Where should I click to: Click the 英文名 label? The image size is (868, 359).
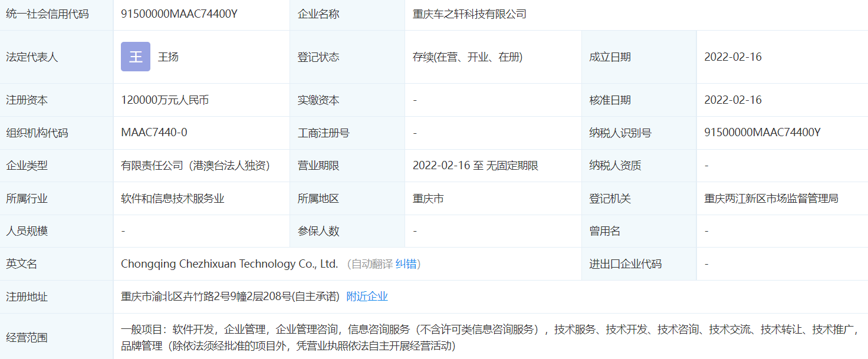[x=21, y=264]
